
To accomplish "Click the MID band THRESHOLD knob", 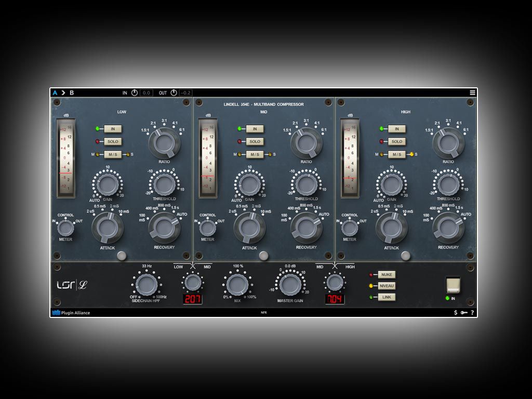I will point(307,184).
